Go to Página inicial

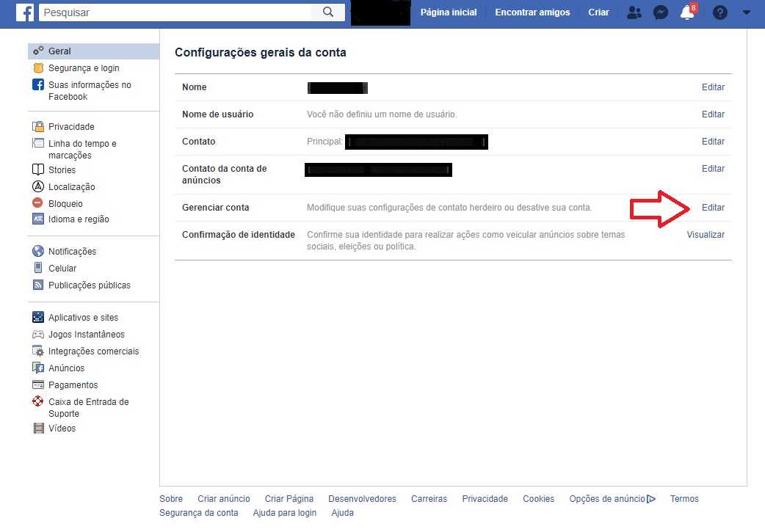448,12
